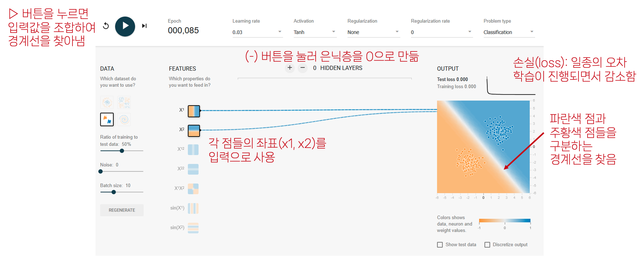Adjust the Noise slider
Viewport: 644px width, 267px height.
[122, 171]
